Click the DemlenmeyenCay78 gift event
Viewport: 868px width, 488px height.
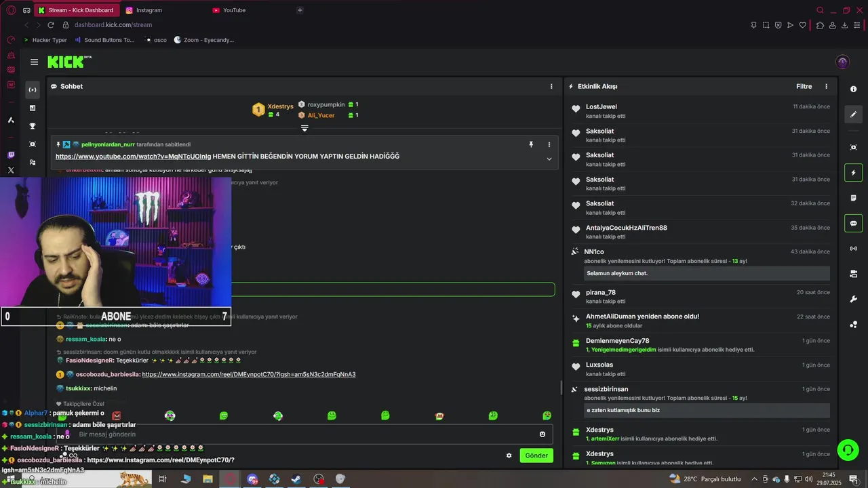coord(701,345)
